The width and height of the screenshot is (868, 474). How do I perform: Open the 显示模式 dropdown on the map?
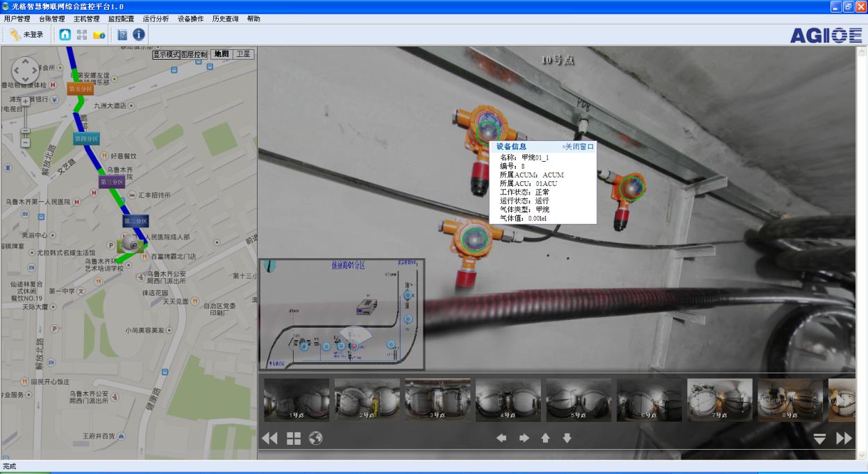(x=166, y=54)
